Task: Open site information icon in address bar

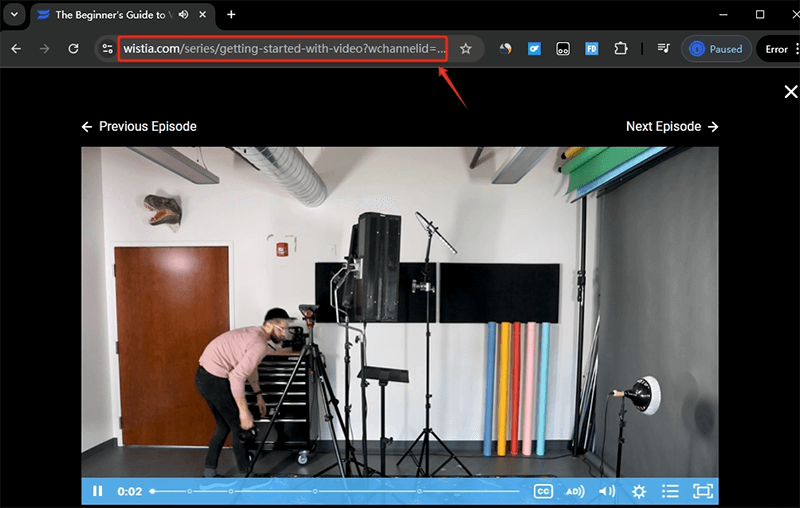Action: pyautogui.click(x=107, y=48)
